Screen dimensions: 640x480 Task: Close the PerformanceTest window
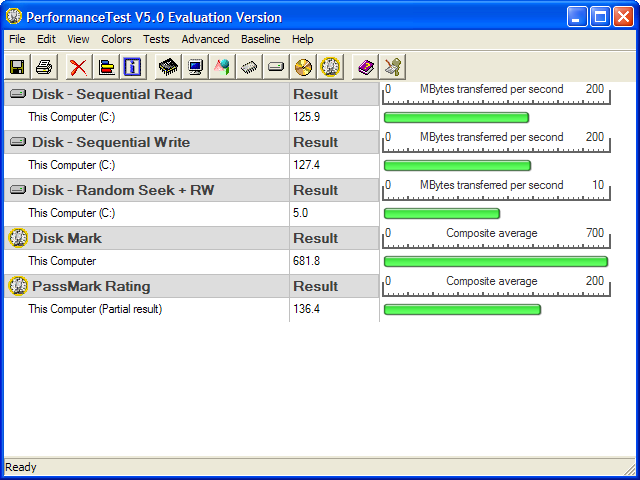(x=623, y=17)
